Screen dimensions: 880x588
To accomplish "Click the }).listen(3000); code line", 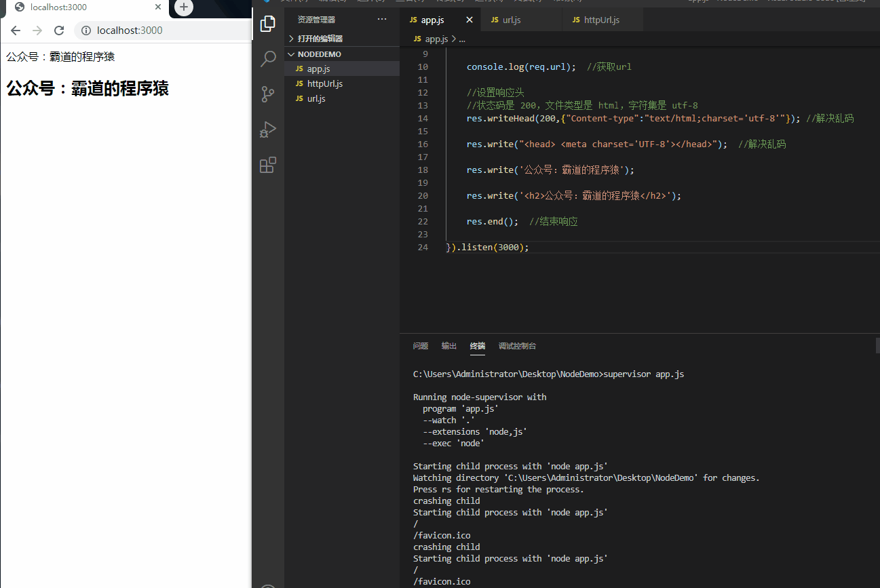I will click(x=487, y=247).
